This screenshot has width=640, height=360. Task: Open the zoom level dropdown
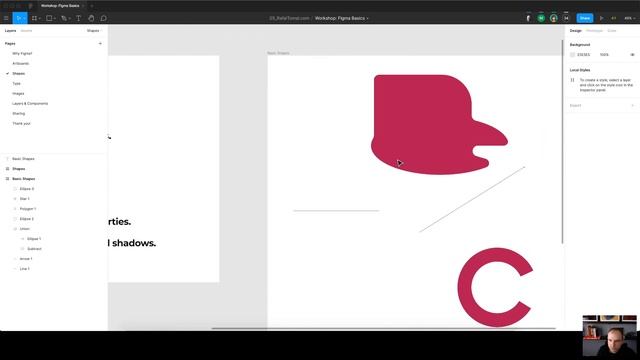click(x=630, y=18)
